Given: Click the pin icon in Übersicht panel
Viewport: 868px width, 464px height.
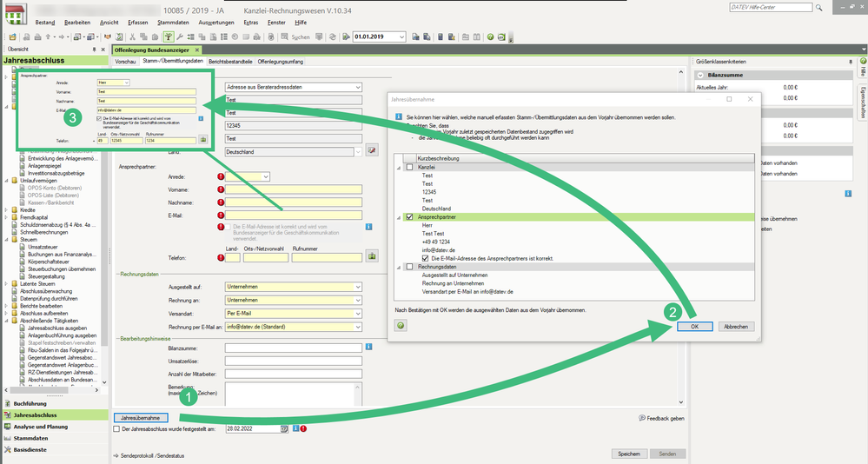Looking at the screenshot, I should tap(94, 50).
